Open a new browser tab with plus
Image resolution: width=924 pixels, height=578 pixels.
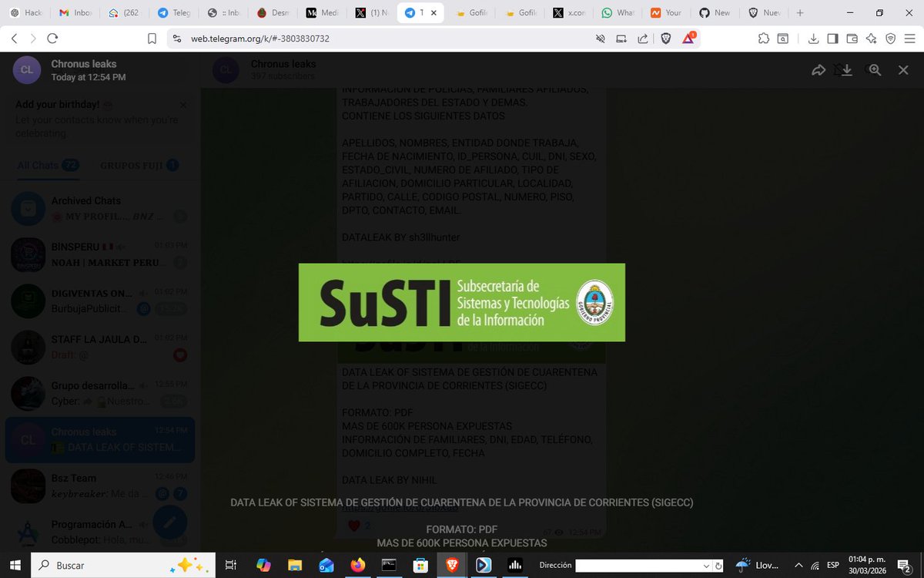(x=800, y=13)
